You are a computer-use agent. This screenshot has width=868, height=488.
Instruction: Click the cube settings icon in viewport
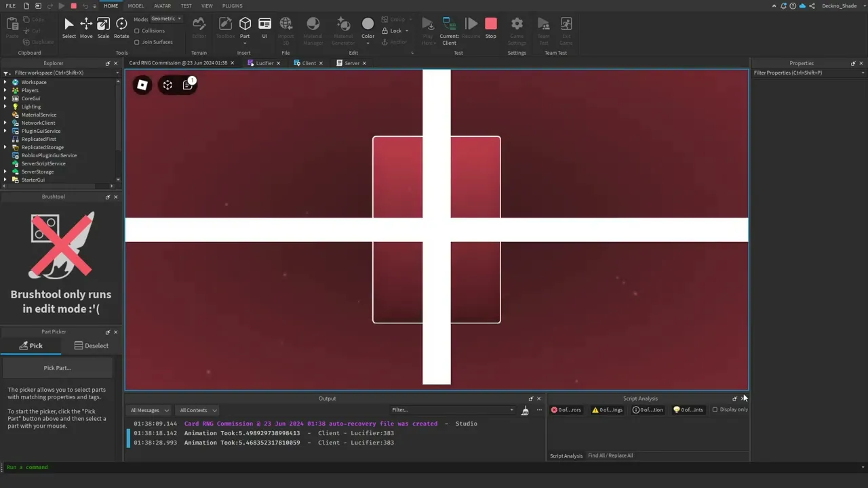tap(167, 85)
